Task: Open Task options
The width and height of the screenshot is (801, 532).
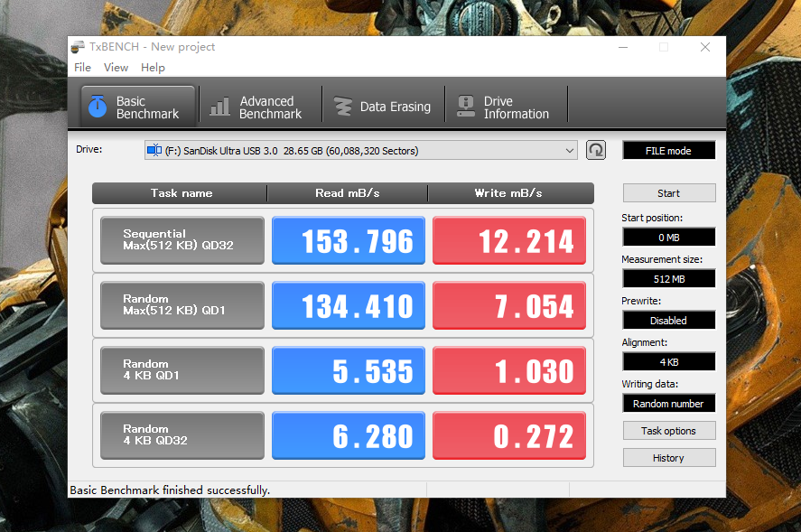Action: (x=669, y=431)
